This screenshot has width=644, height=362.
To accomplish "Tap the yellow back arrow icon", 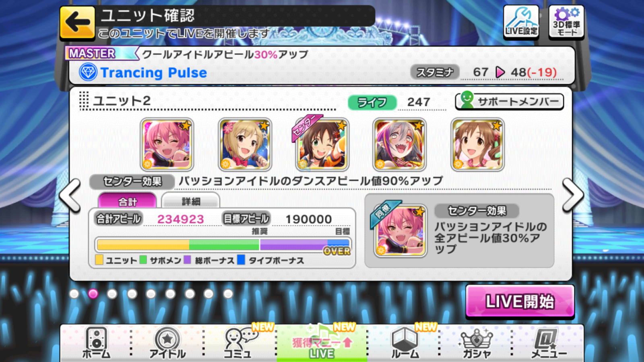I will point(77,22).
